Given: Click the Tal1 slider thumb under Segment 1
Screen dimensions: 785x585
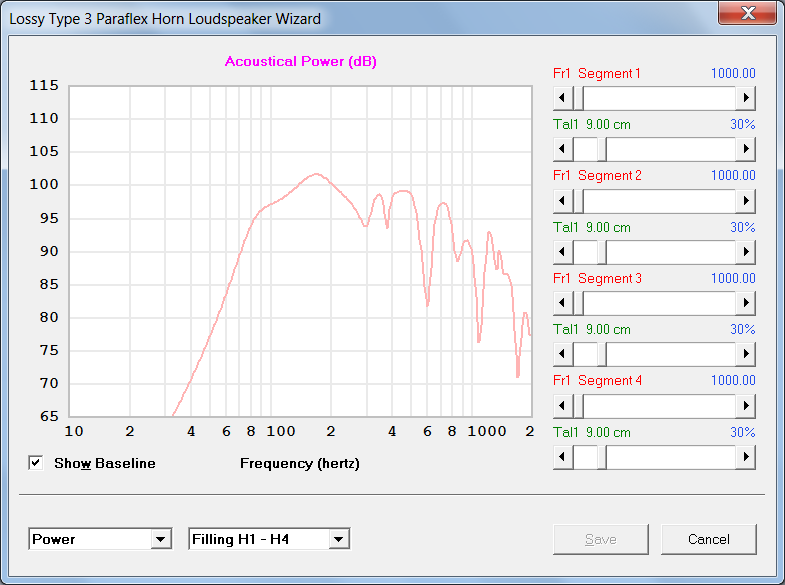Looking at the screenshot, I should pyautogui.click(x=602, y=149).
